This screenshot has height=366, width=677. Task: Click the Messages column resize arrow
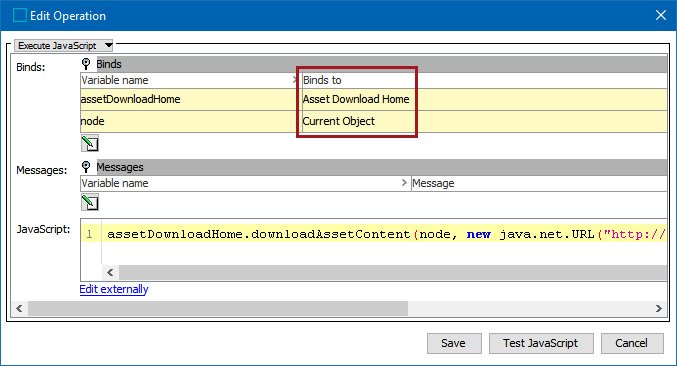tap(404, 183)
